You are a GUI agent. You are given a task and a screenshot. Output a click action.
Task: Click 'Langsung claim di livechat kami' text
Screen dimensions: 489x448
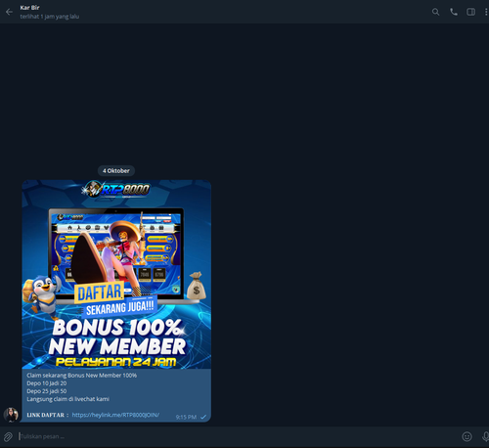pyautogui.click(x=67, y=399)
